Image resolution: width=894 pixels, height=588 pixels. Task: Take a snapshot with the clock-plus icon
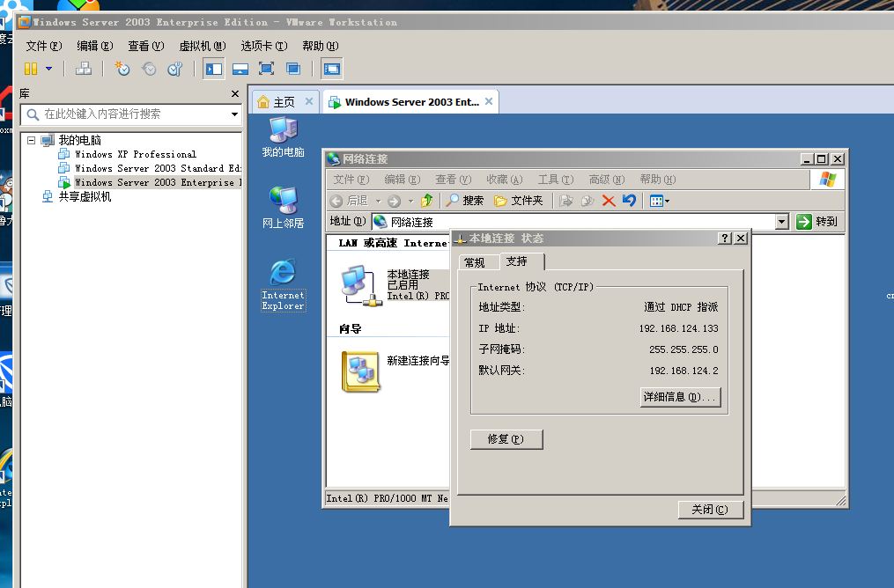[122, 69]
